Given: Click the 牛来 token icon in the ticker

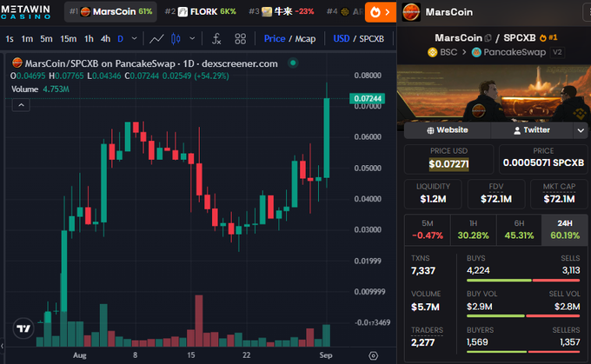Looking at the screenshot, I should tap(267, 12).
